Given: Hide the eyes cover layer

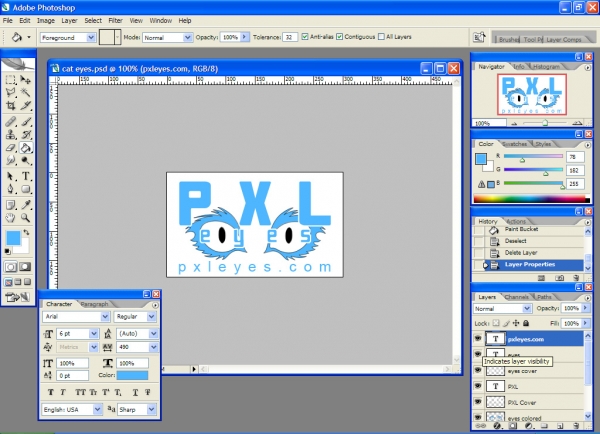Looking at the screenshot, I should coord(478,370).
